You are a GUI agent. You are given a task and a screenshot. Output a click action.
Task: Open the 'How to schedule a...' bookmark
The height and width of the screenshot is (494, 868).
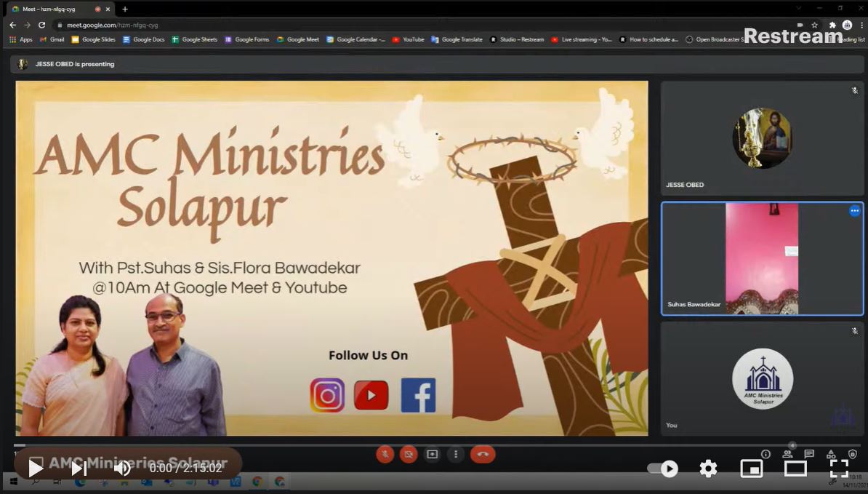point(649,39)
